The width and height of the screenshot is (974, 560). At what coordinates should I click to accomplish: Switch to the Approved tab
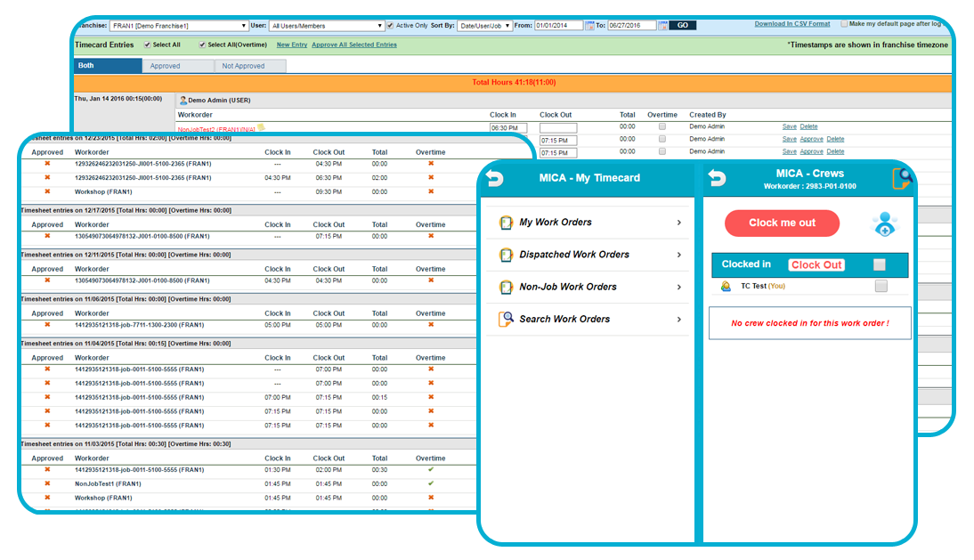pyautogui.click(x=178, y=66)
